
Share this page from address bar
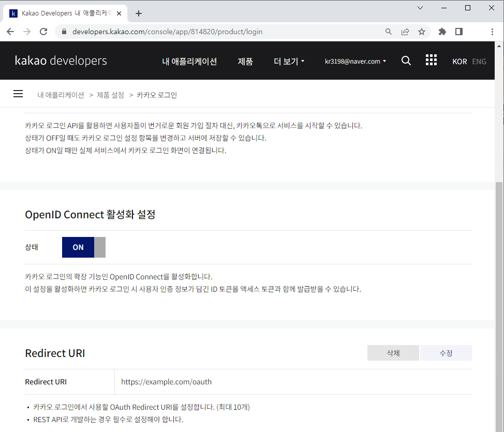(x=405, y=32)
